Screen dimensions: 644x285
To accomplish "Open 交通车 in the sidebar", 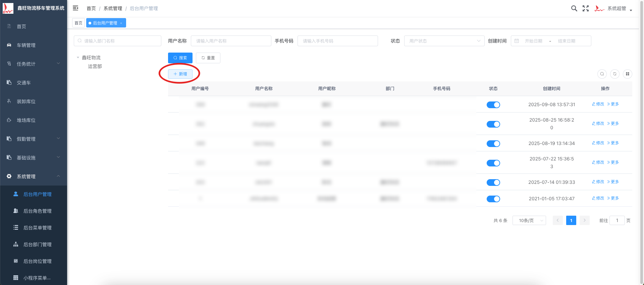I will click(x=34, y=83).
